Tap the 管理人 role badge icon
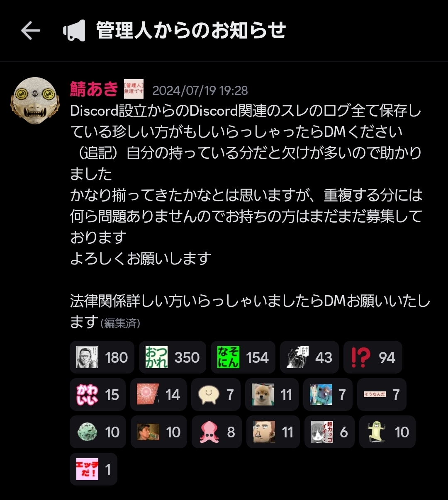 tap(134, 89)
